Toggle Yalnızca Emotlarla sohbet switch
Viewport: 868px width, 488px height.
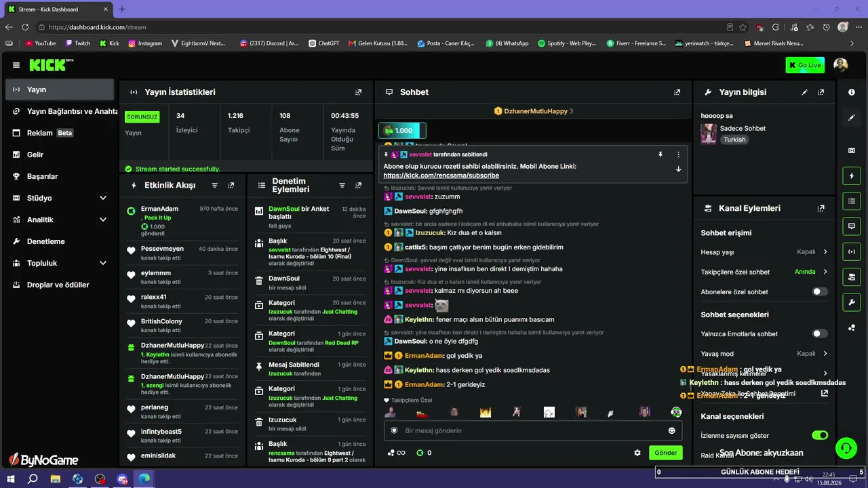click(820, 333)
